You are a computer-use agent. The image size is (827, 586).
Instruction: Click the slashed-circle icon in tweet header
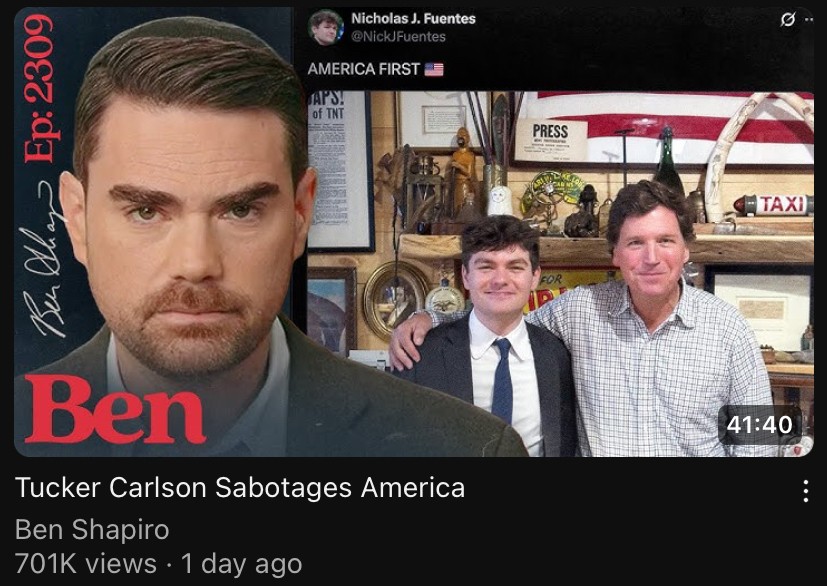click(787, 20)
